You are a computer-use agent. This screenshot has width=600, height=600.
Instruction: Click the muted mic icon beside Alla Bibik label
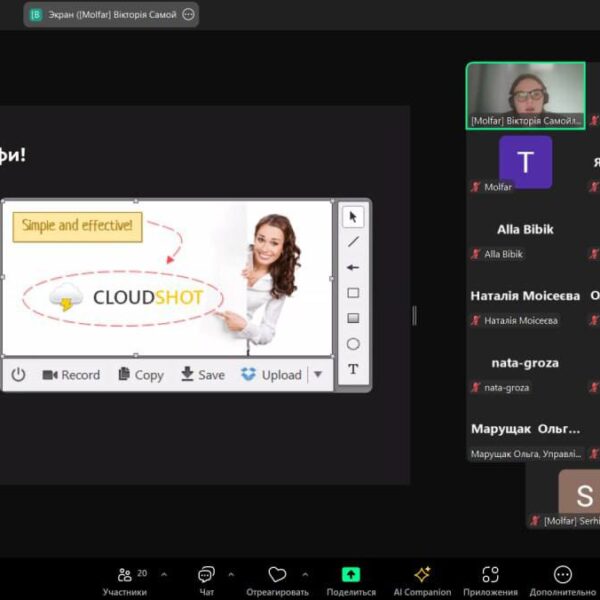(x=476, y=254)
